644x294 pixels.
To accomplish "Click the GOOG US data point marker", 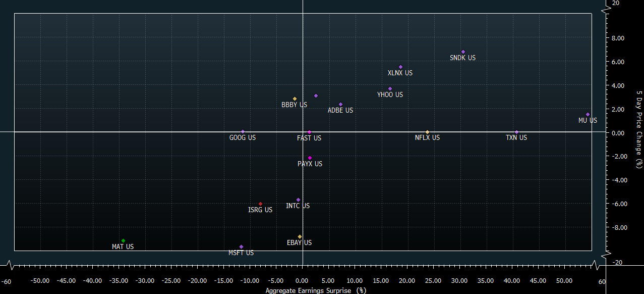I will click(x=243, y=131).
